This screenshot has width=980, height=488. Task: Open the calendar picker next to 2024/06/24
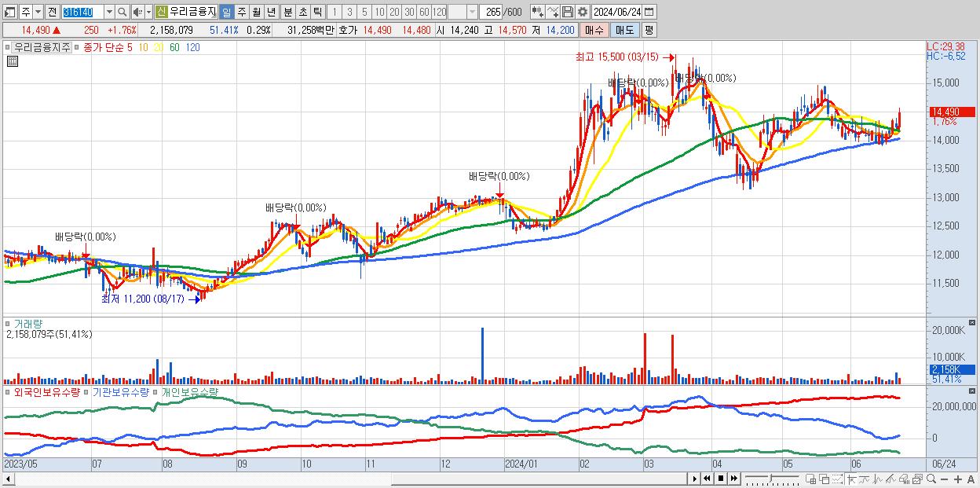pos(649,12)
